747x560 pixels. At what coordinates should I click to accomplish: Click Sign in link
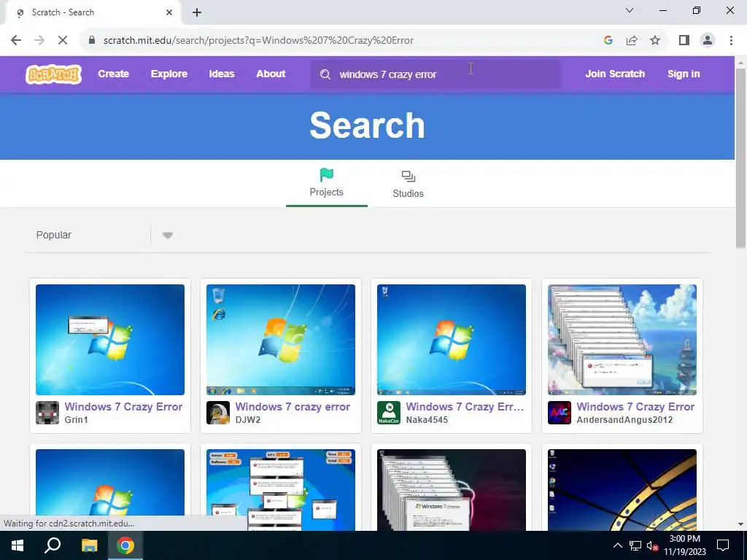coord(684,74)
